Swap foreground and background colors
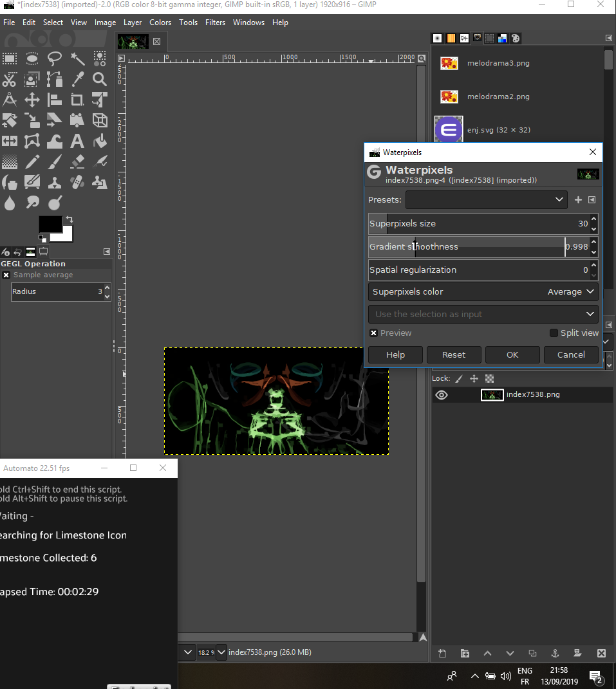Image resolution: width=616 pixels, height=689 pixels. tap(69, 219)
